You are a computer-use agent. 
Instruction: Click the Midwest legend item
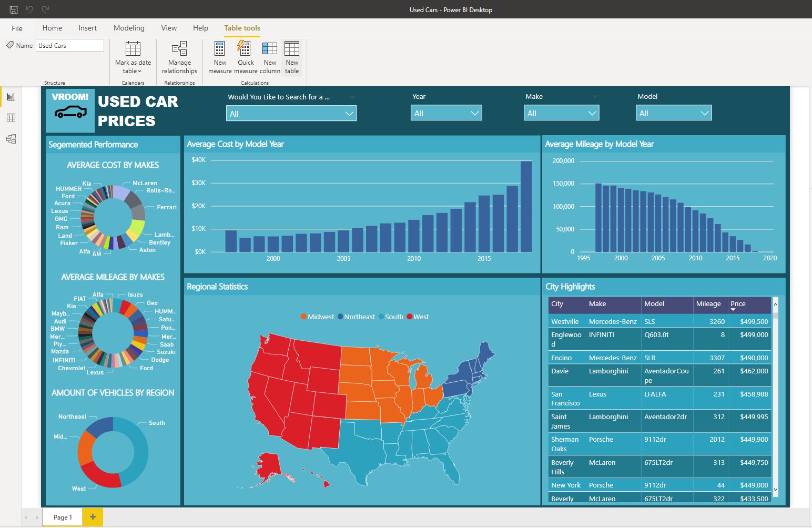pos(317,317)
